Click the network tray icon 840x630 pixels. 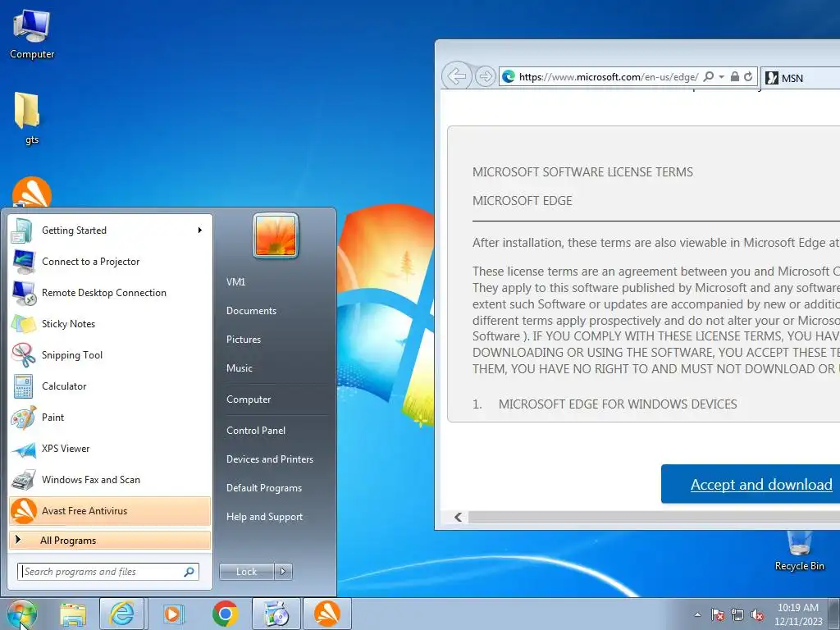pos(737,615)
